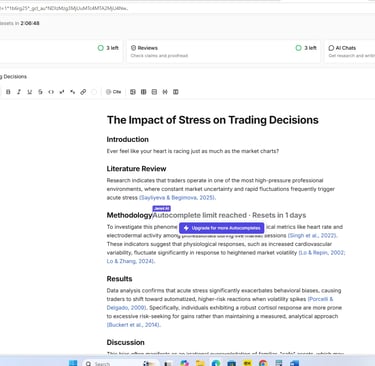375x366 pixels.
Task: Click the AI Chats bubble icon
Action: [x=331, y=48]
